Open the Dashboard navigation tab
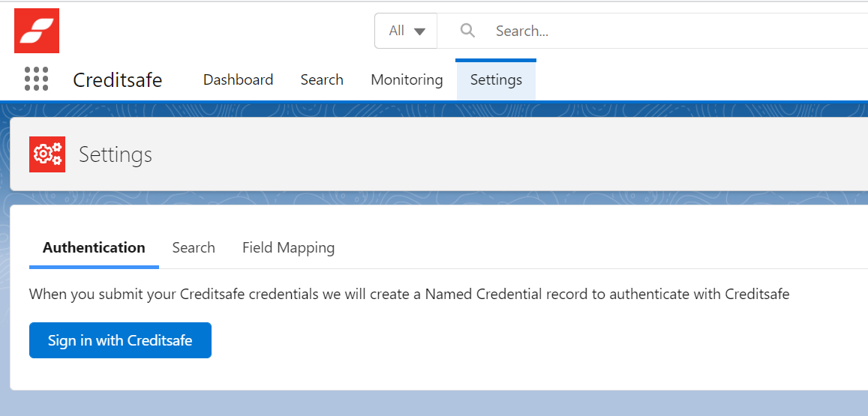This screenshot has width=868, height=416. click(238, 79)
